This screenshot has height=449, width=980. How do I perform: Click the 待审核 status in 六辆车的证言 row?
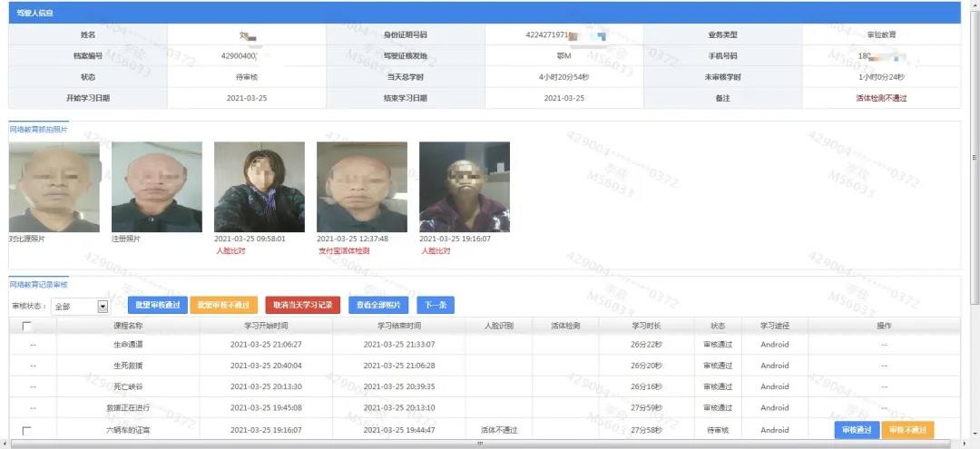718,430
